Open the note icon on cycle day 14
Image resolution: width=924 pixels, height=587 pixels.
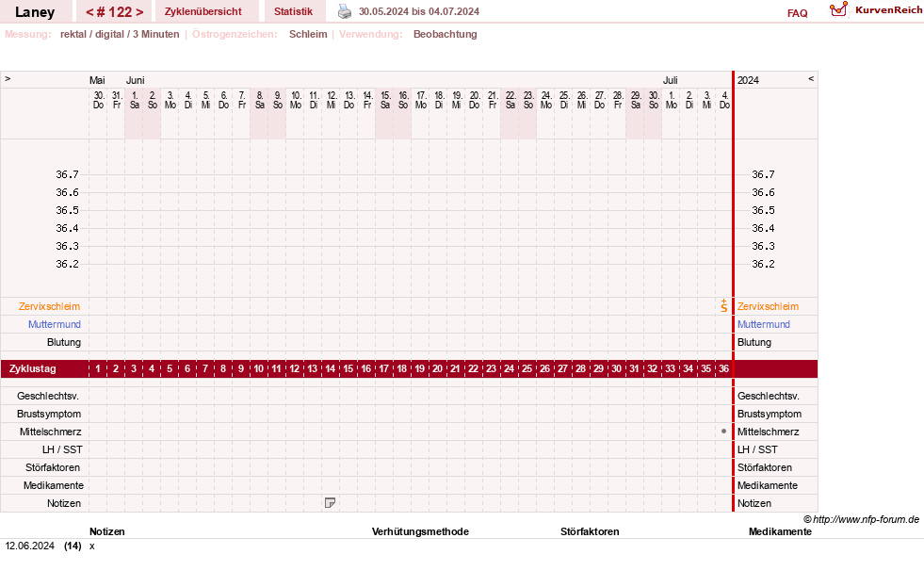pos(330,503)
